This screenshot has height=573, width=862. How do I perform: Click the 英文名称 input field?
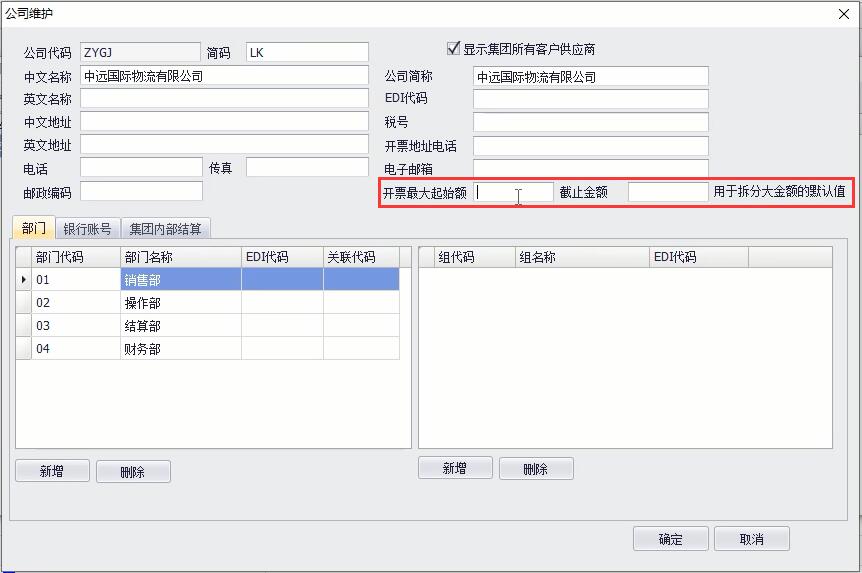[224, 99]
